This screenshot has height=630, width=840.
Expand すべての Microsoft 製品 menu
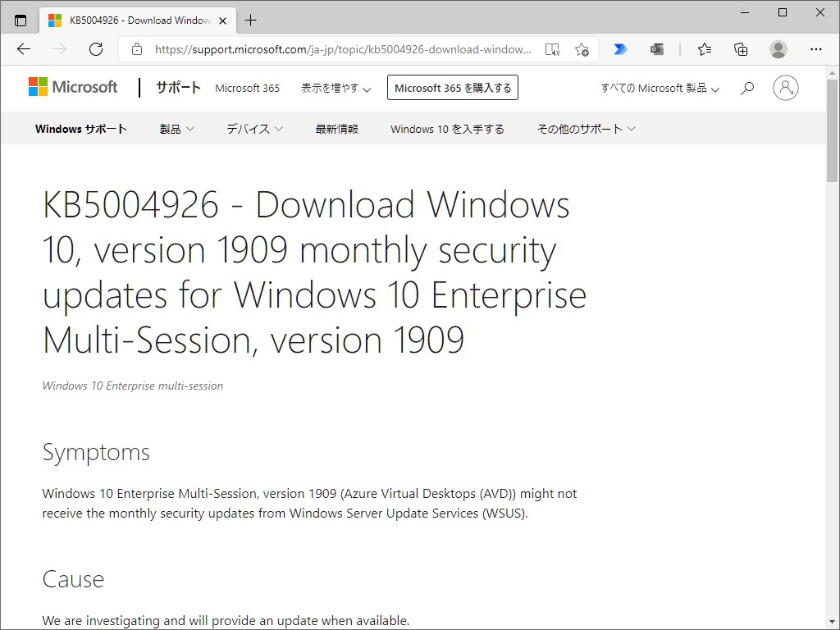click(660, 88)
